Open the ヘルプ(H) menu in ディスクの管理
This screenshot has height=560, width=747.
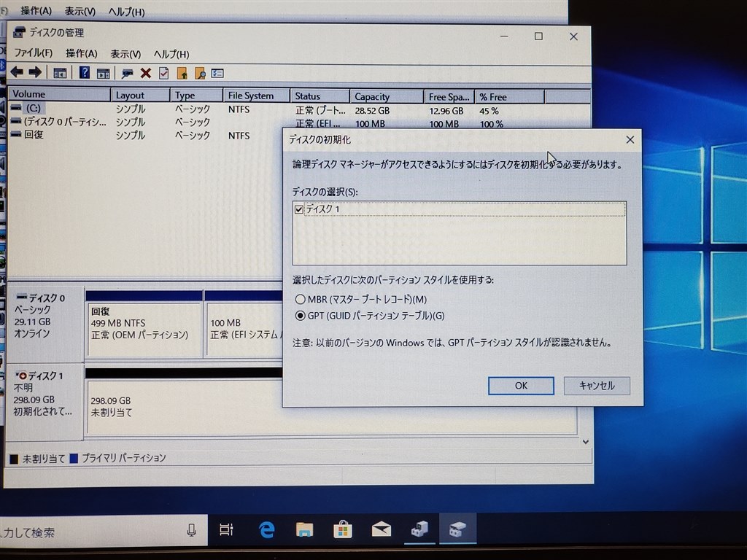pyautogui.click(x=171, y=54)
